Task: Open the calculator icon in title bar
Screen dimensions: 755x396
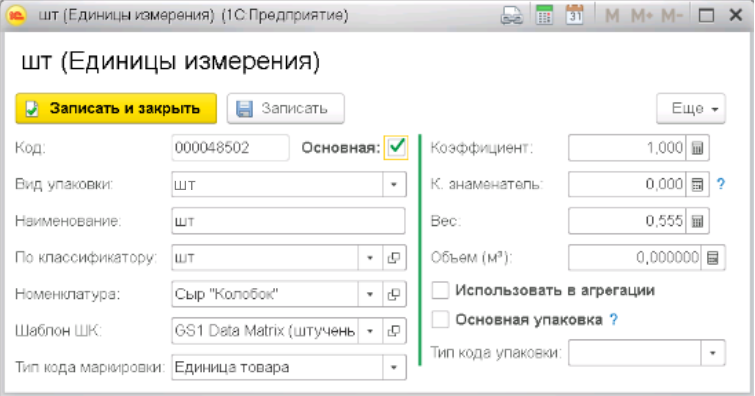Action: pos(544,15)
